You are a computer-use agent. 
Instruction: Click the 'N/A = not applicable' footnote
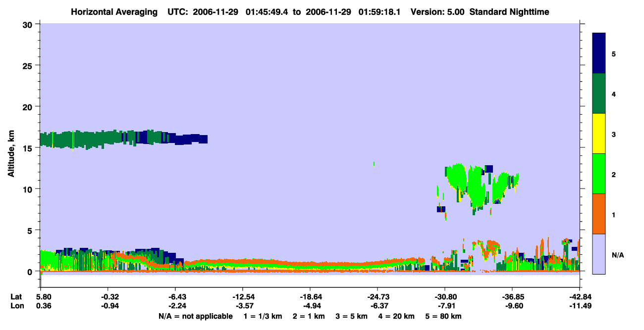(x=195, y=316)
